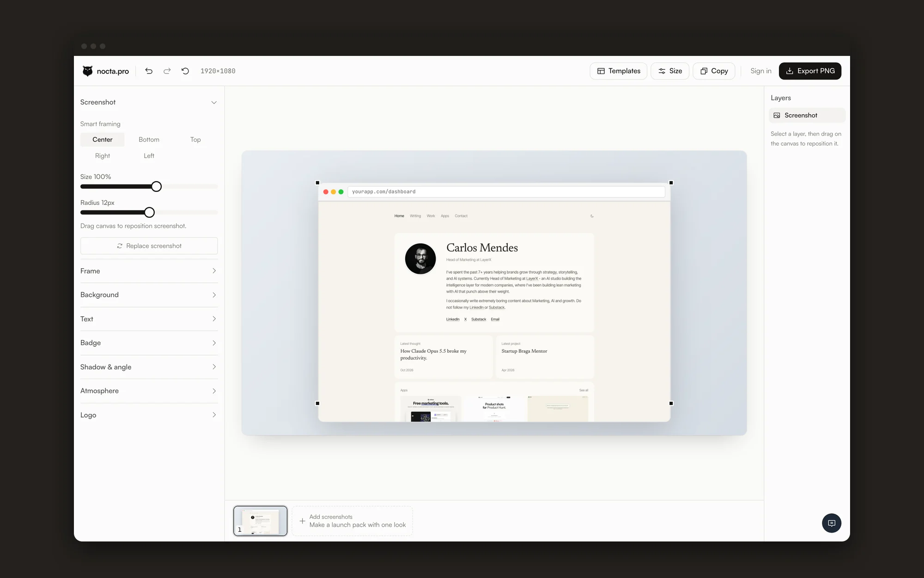
Task: Open the Size settings
Action: (x=670, y=71)
